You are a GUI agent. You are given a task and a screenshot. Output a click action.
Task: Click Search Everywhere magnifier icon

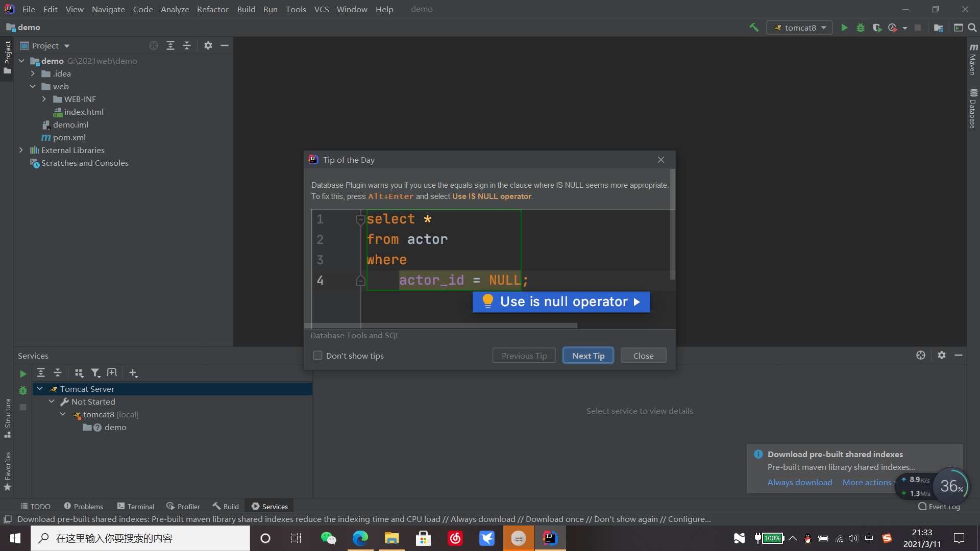click(972, 28)
